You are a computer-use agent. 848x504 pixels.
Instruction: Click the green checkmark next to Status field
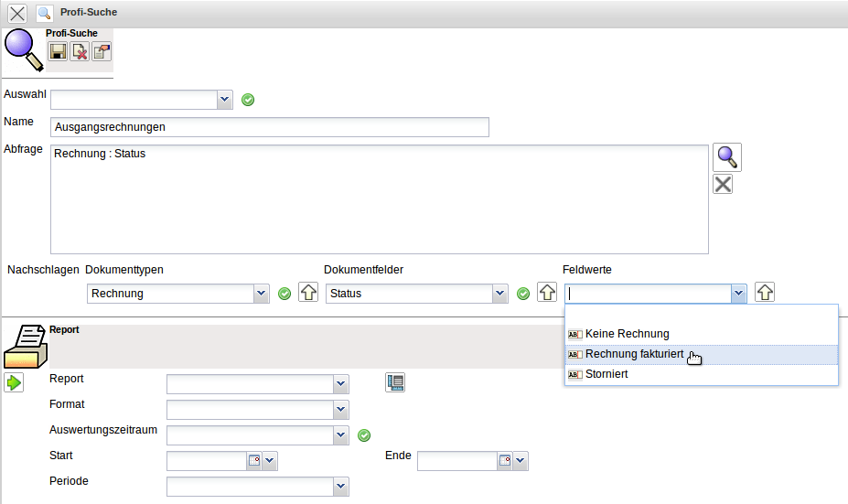523,294
